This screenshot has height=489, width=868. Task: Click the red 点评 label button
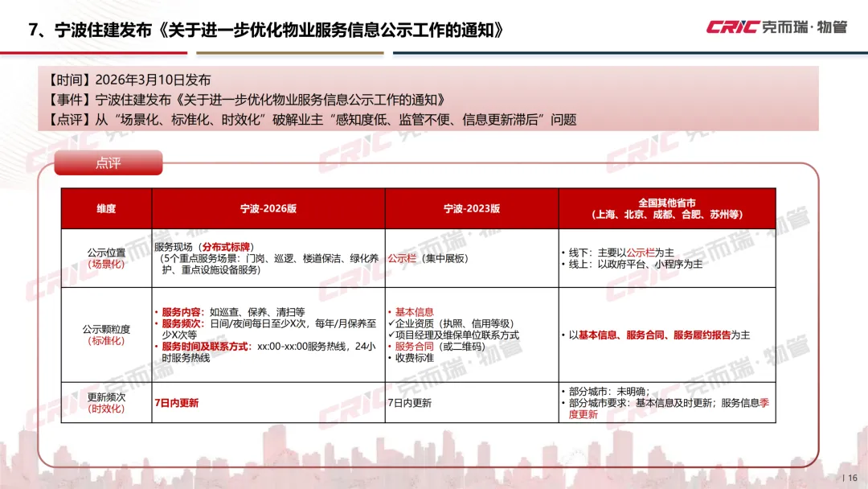coord(108,162)
